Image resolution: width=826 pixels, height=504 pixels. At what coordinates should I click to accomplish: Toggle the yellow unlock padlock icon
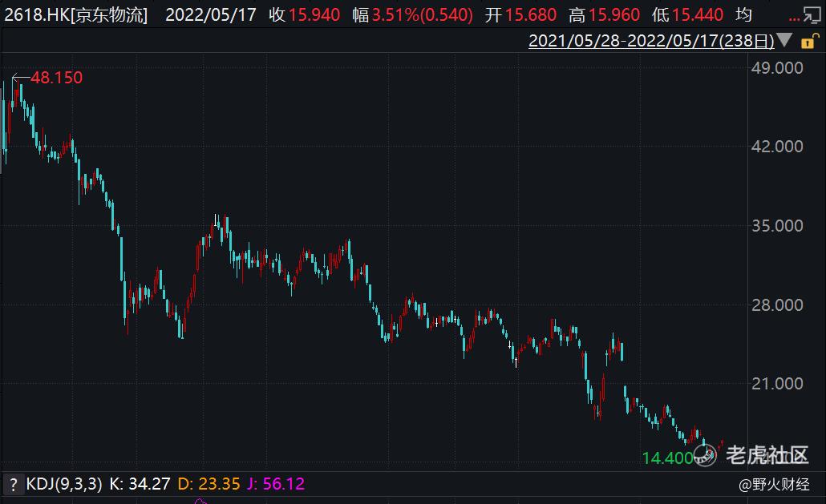[810, 41]
